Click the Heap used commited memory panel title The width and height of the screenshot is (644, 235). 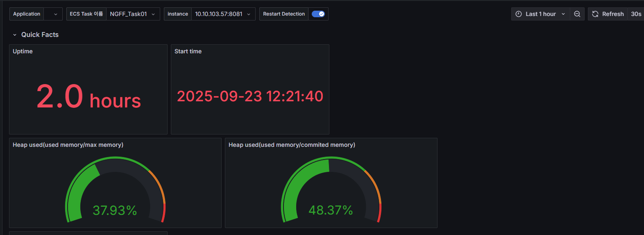coord(292,145)
